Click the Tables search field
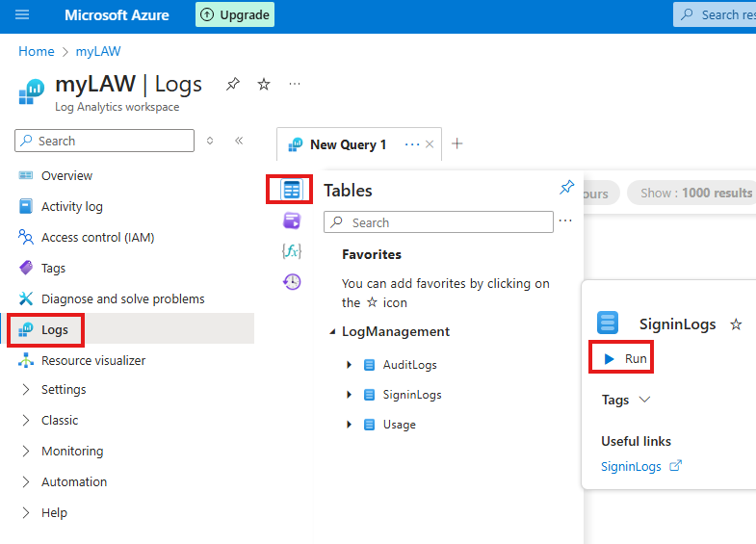The height and width of the screenshot is (544, 756). [438, 222]
